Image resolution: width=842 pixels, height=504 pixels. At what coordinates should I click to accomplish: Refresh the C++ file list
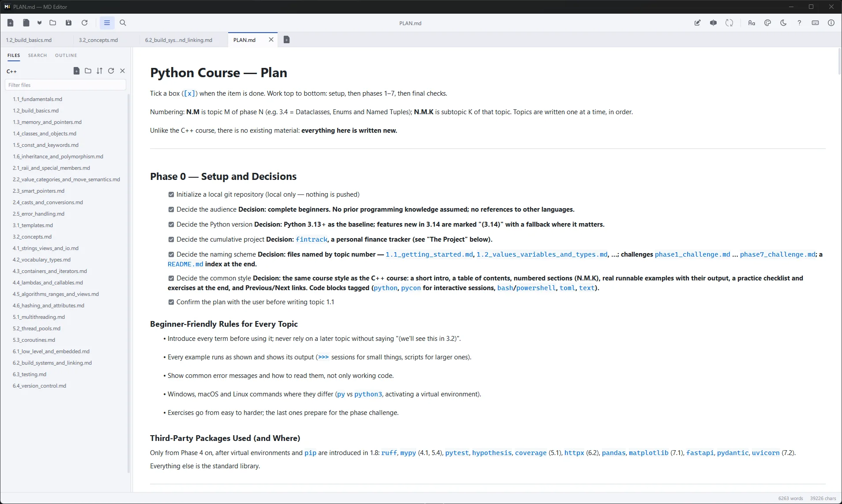(x=111, y=71)
